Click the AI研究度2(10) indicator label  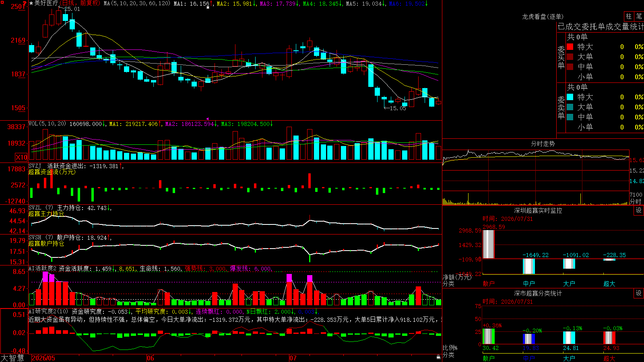point(48,311)
